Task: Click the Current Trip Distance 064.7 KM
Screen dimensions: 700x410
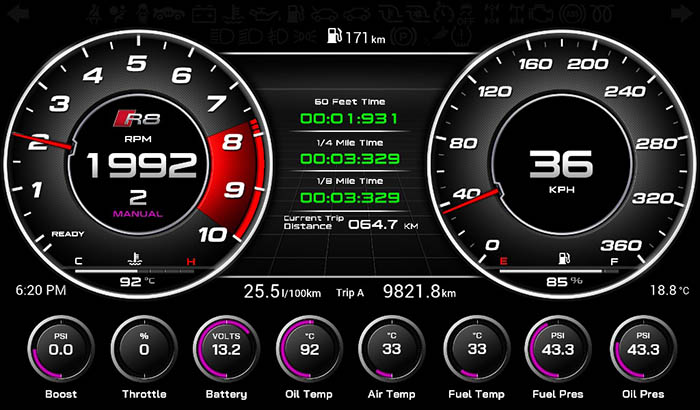Action: (x=351, y=222)
